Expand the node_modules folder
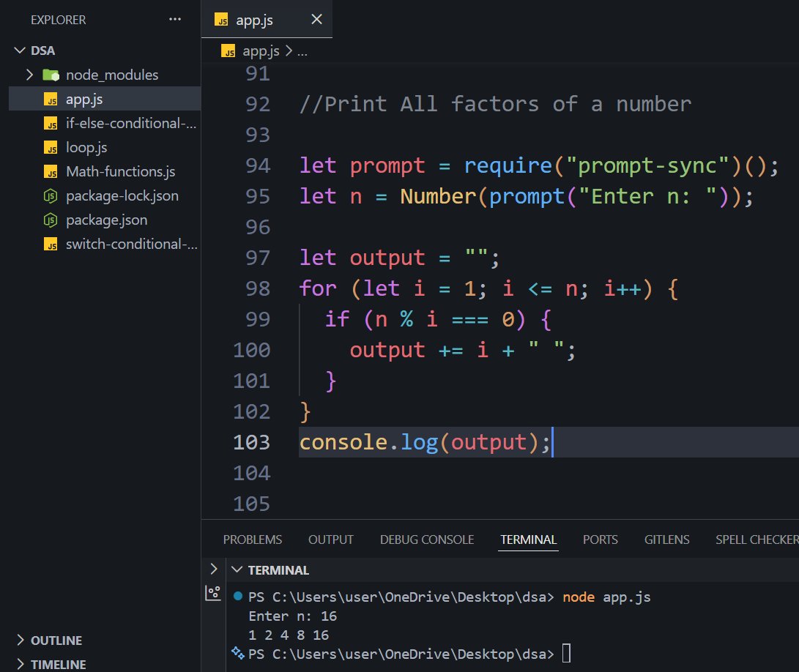This screenshot has height=672, width=799. pos(29,75)
